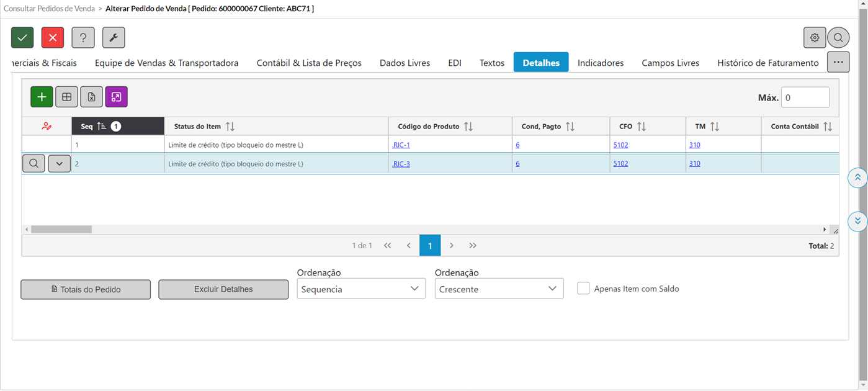Screen dimensions: 868x391
Task: Switch to the Indicadores tab
Action: (x=601, y=63)
